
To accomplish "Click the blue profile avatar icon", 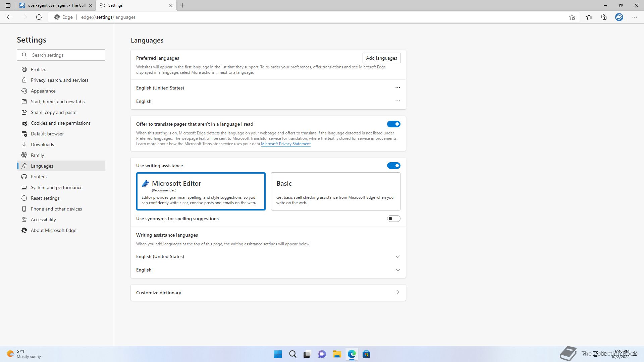I will [619, 17].
